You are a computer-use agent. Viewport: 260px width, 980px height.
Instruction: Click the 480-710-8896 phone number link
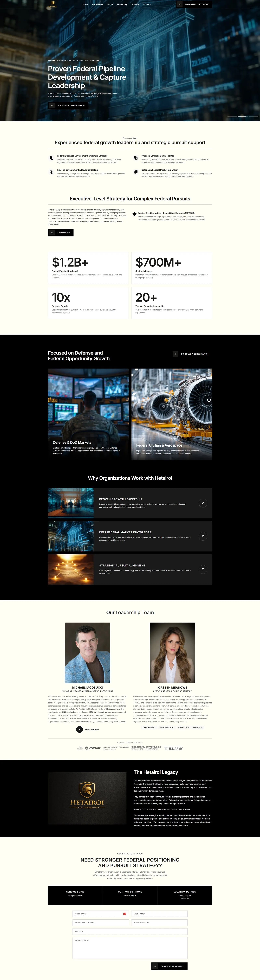(130, 896)
